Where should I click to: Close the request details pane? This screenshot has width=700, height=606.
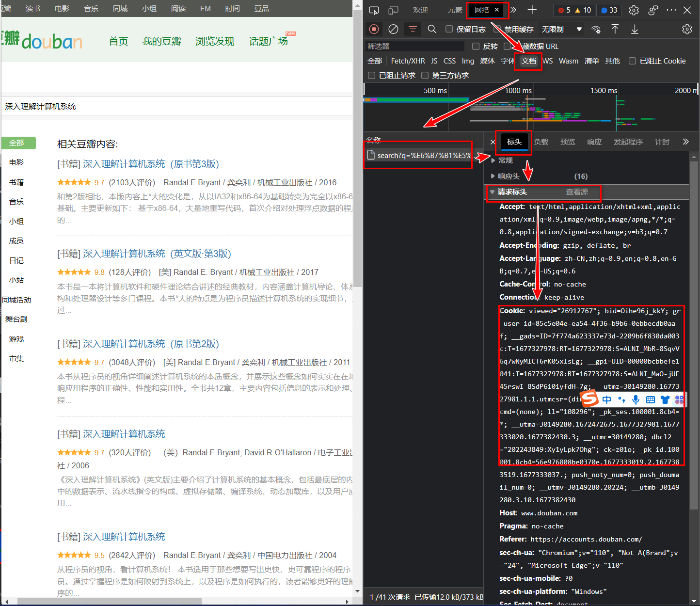pyautogui.click(x=493, y=142)
